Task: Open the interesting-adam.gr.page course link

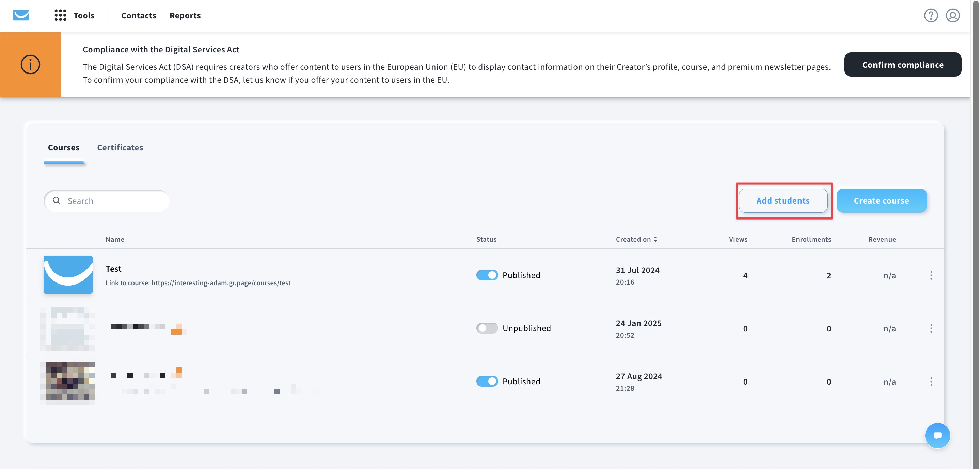Action: (221, 283)
